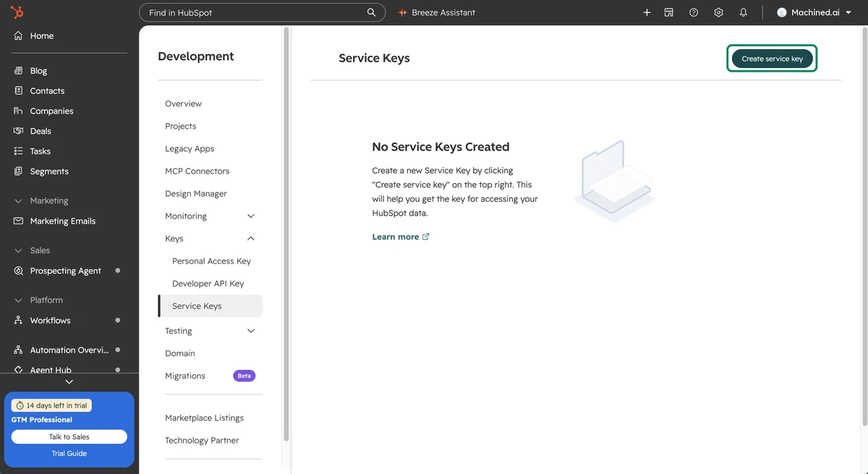868x474 pixels.
Task: Click the 14 days left in trial label
Action: pos(51,405)
